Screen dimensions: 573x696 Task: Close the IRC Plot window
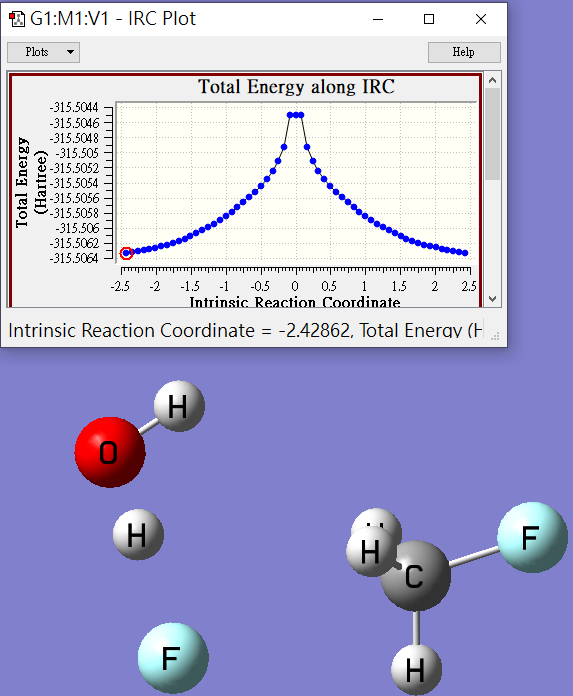[481, 19]
